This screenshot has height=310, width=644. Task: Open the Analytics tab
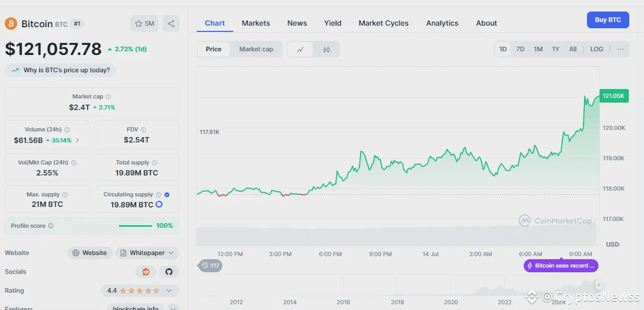442,23
